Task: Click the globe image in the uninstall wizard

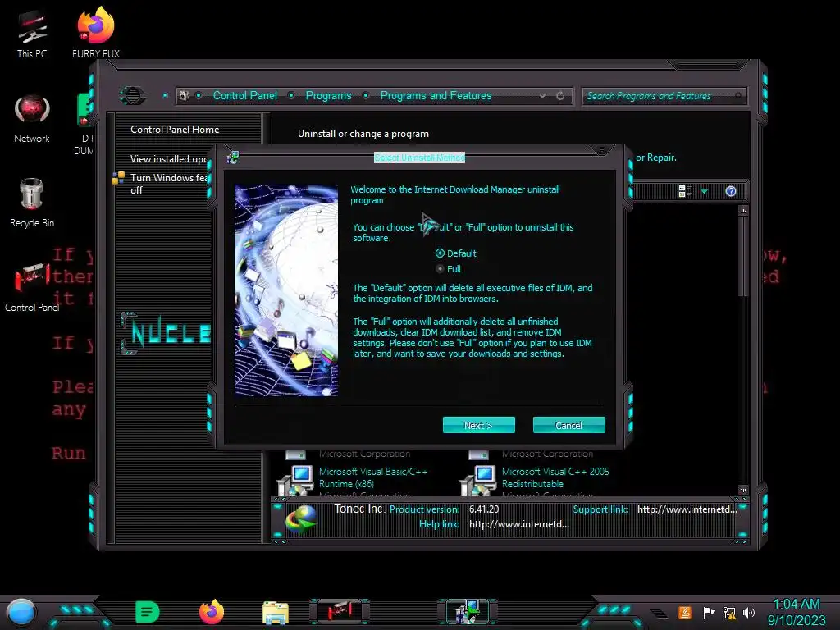Action: [286, 290]
